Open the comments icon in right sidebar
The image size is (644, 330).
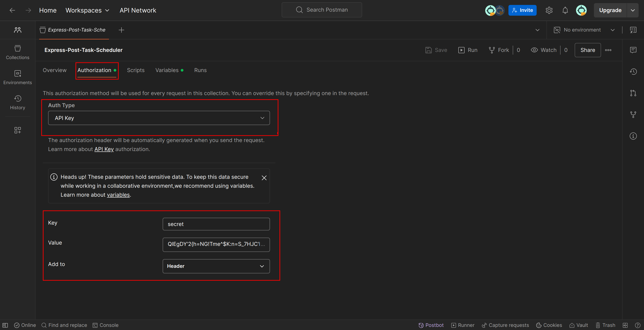(x=633, y=50)
